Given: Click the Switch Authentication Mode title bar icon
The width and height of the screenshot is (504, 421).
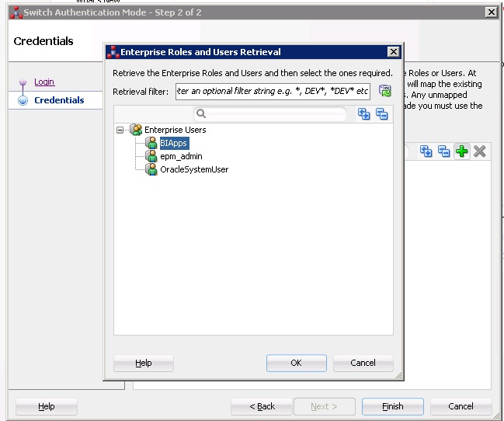Looking at the screenshot, I should pos(16,12).
